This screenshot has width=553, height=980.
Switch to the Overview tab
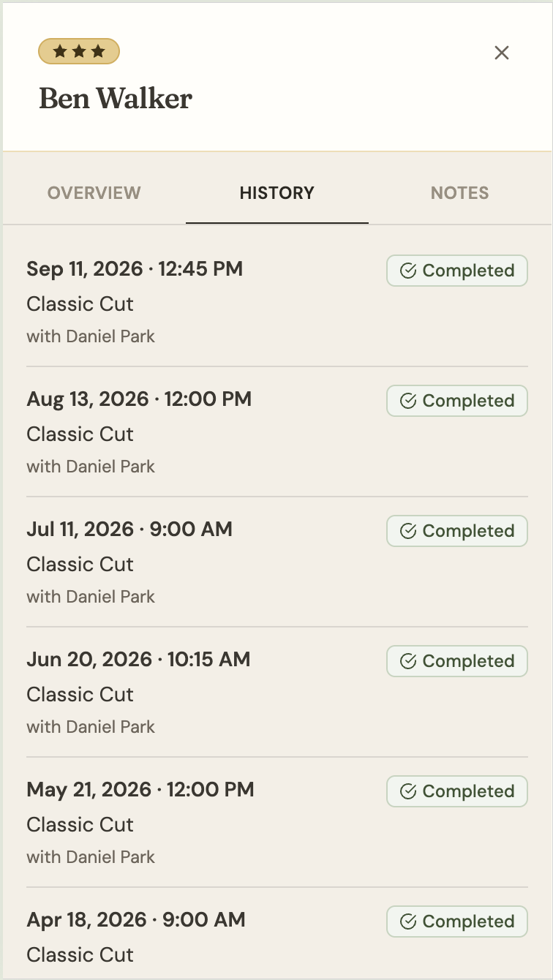pos(94,193)
